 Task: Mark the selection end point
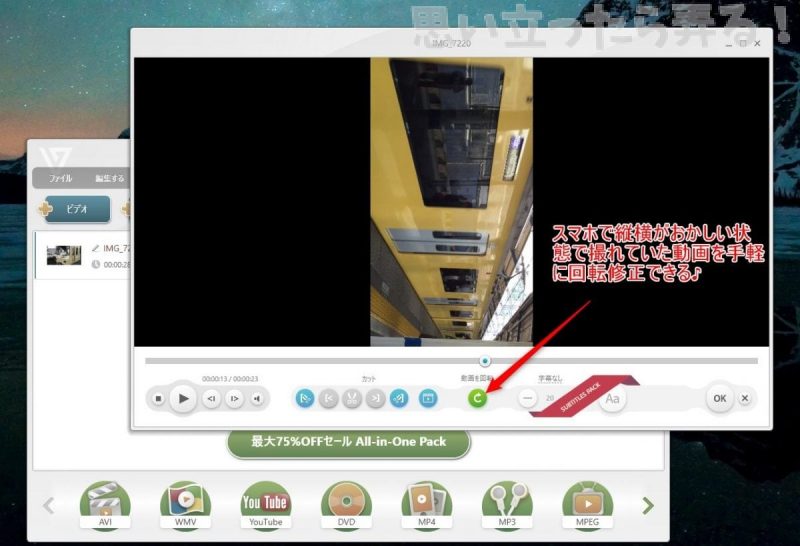(399, 398)
